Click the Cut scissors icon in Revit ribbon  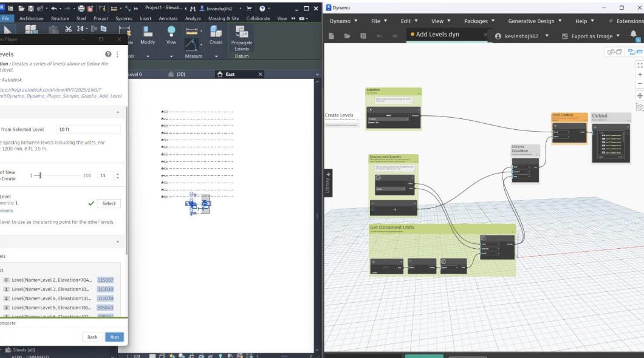[x=68, y=29]
